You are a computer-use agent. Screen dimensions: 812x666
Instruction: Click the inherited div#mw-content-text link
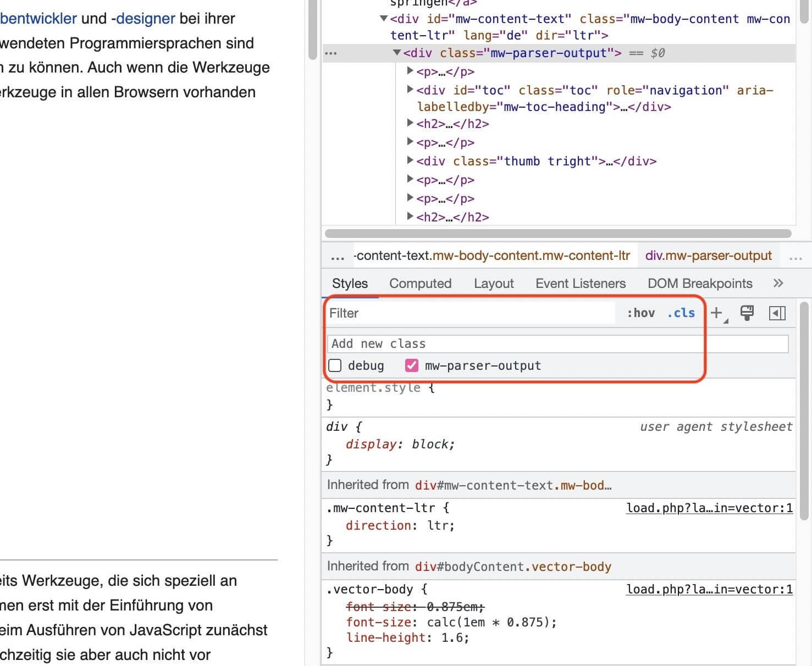click(513, 485)
